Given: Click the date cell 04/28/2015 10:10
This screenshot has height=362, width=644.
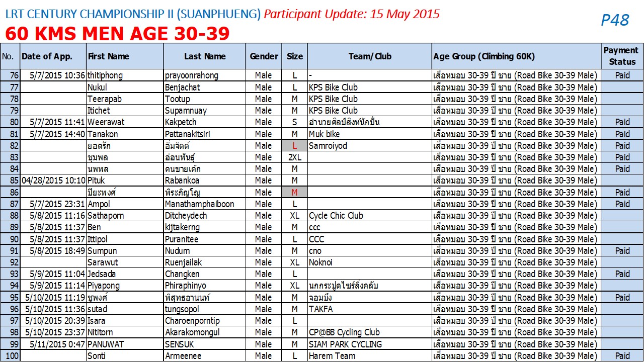Looking at the screenshot, I should pyautogui.click(x=53, y=180).
